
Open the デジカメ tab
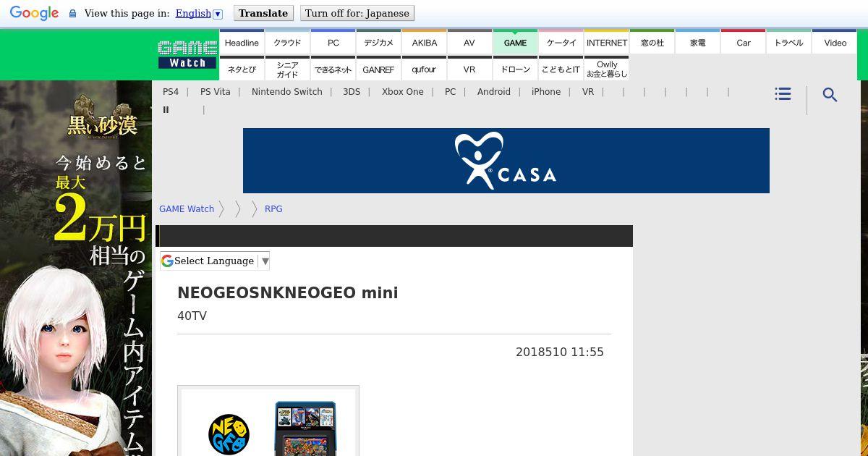(x=378, y=43)
